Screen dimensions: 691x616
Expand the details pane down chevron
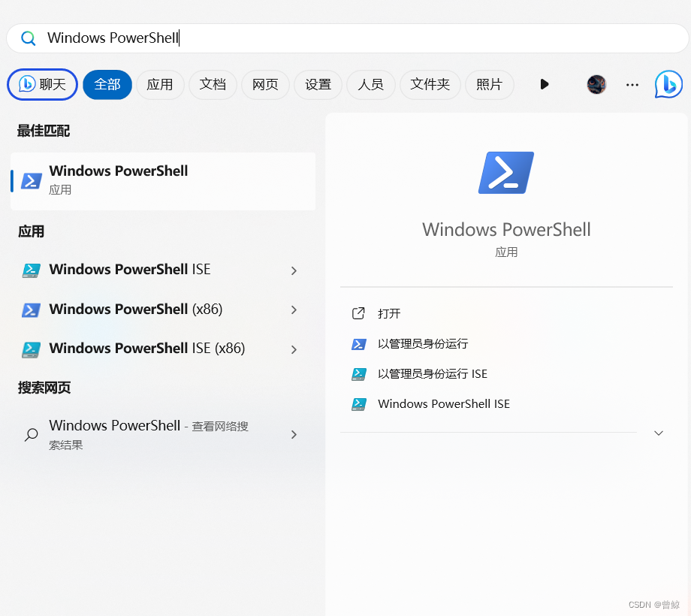coord(659,433)
